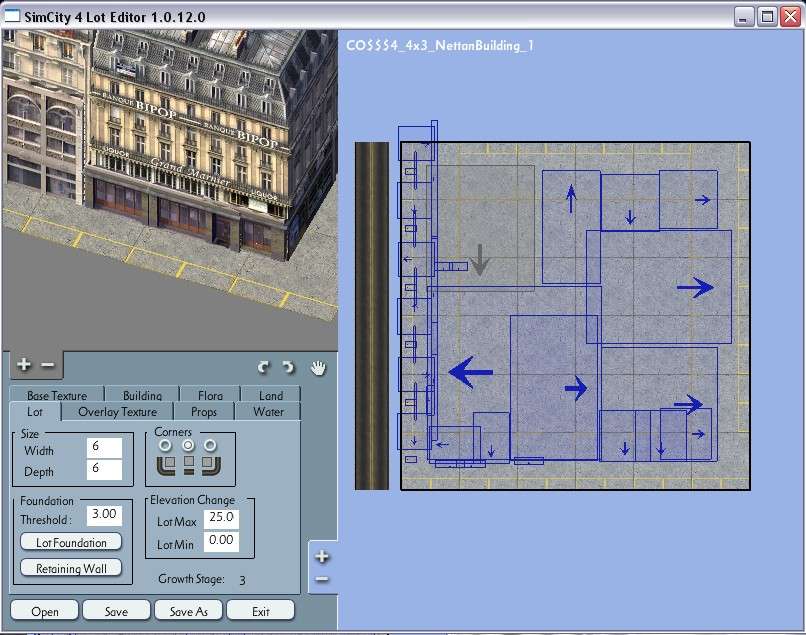
Task: Click the Open button
Action: (x=45, y=611)
